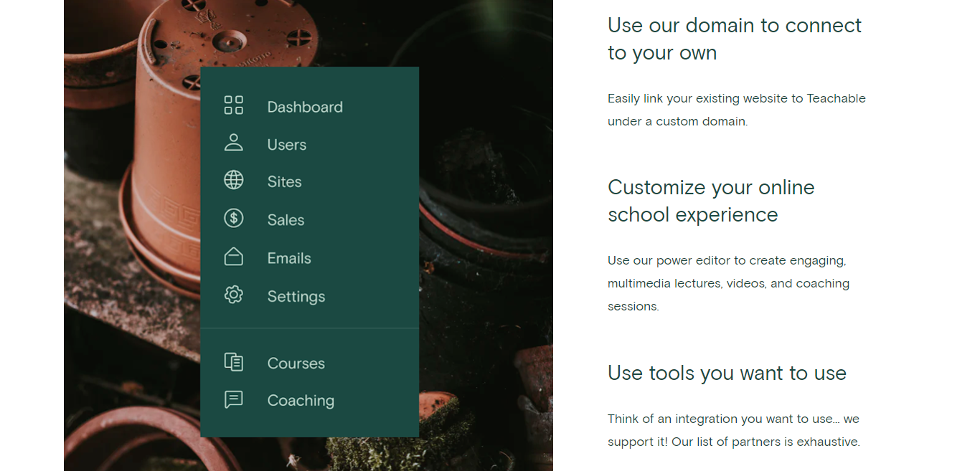Click the Emails envelope icon
980x471 pixels.
[234, 257]
